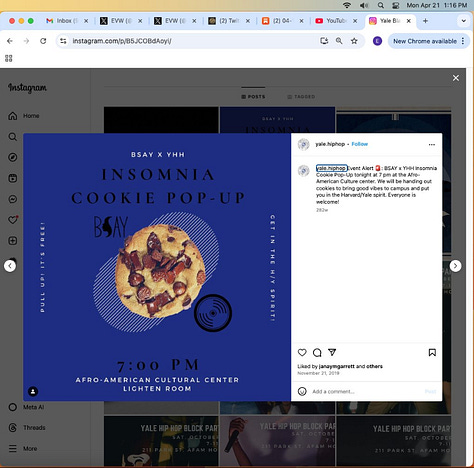Open comments via speech bubble icon
This screenshot has height=468, width=474.
[317, 352]
